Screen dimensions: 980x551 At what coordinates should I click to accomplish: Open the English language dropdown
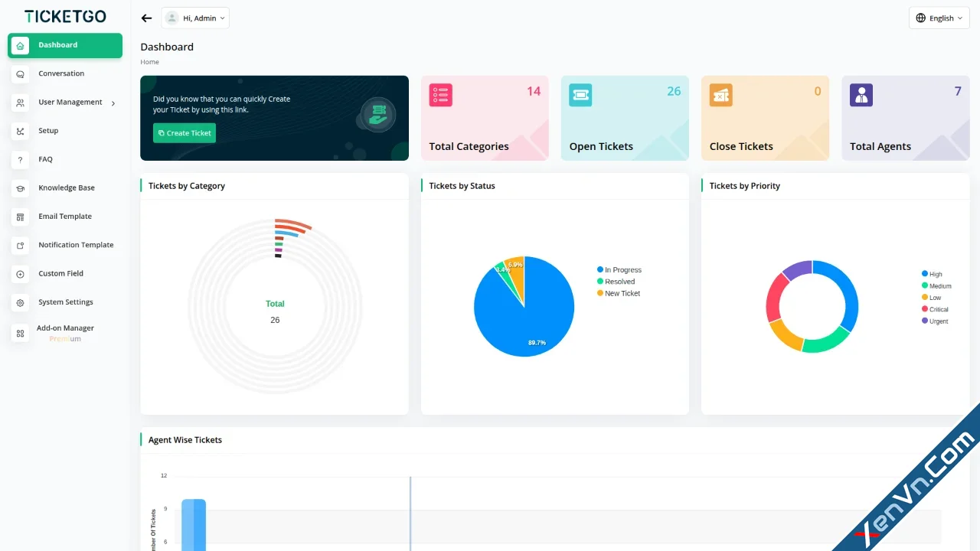(x=939, y=18)
